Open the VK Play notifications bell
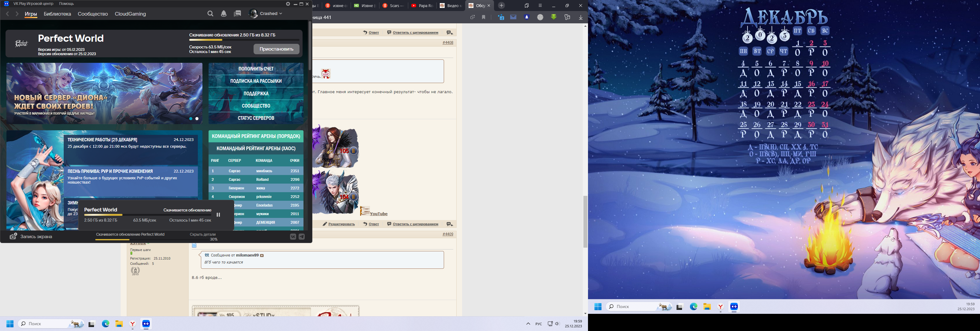Screen dimensions: 980x331 point(224,14)
